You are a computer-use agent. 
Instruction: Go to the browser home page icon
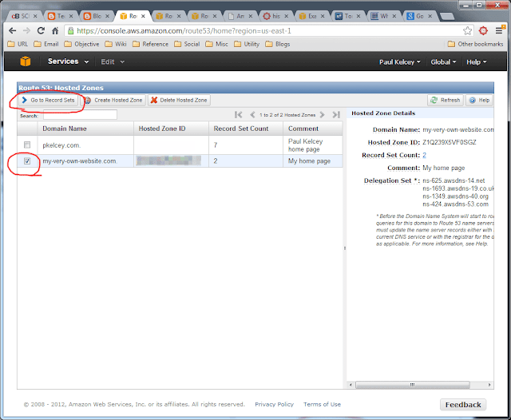(x=55, y=30)
